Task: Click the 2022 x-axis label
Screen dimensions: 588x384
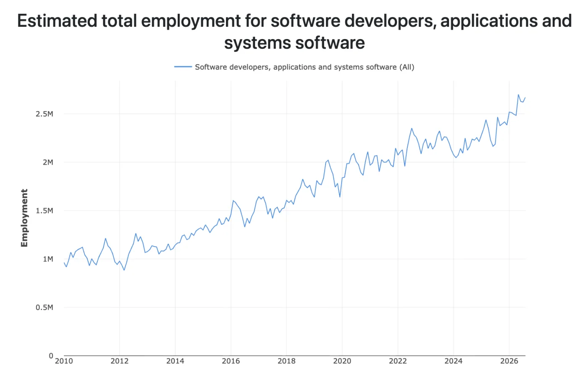Action: pos(398,361)
